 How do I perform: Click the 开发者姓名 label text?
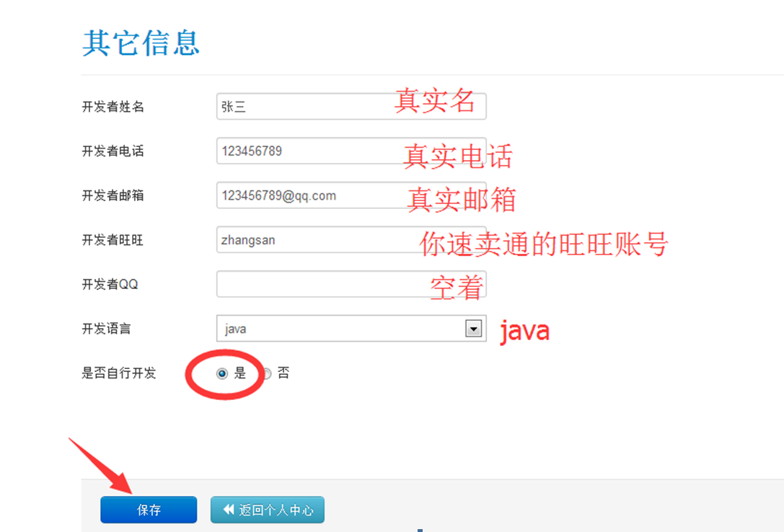click(x=113, y=107)
